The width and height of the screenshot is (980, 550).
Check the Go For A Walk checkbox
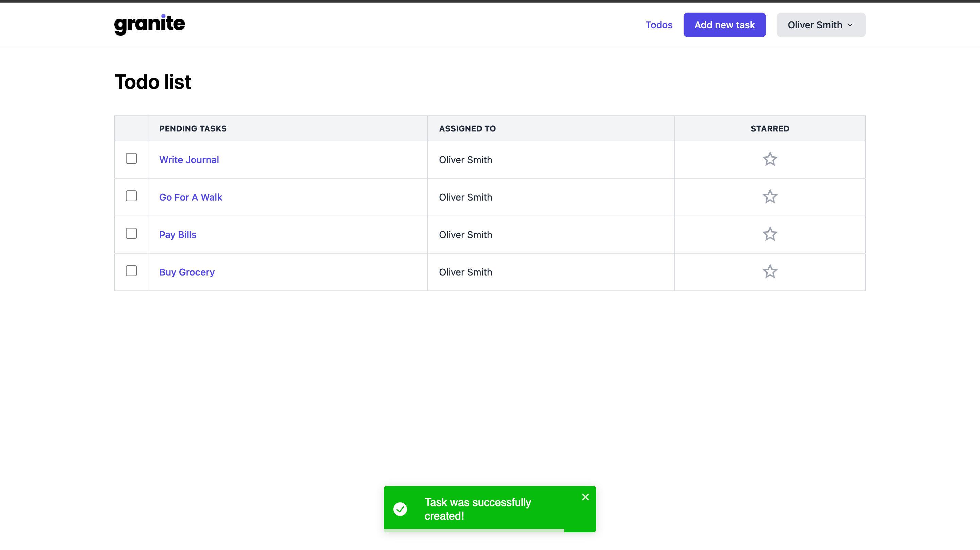131,196
